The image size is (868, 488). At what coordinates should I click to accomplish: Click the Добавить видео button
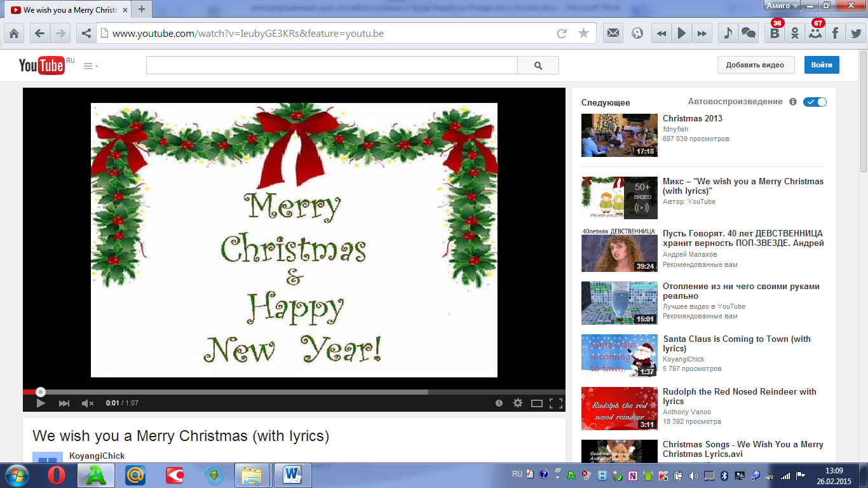coord(755,65)
